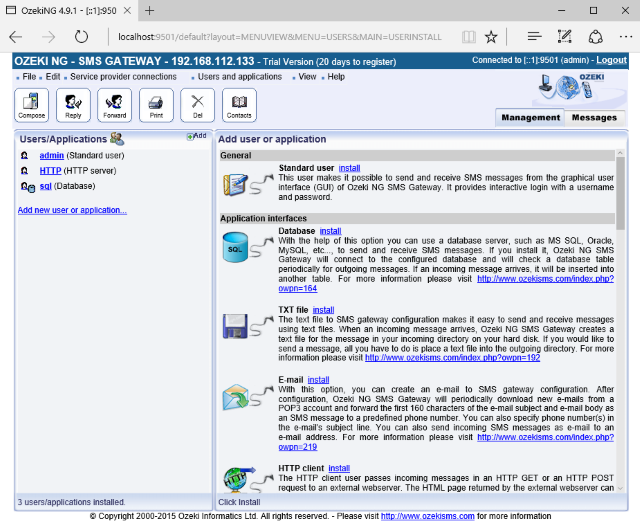The image size is (640, 526).
Task: Click the scrollbar down arrow
Action: click(620, 488)
